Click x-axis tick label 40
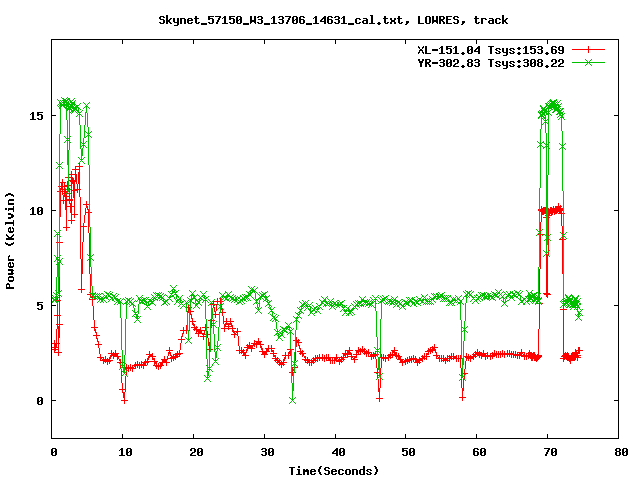 tap(338, 452)
